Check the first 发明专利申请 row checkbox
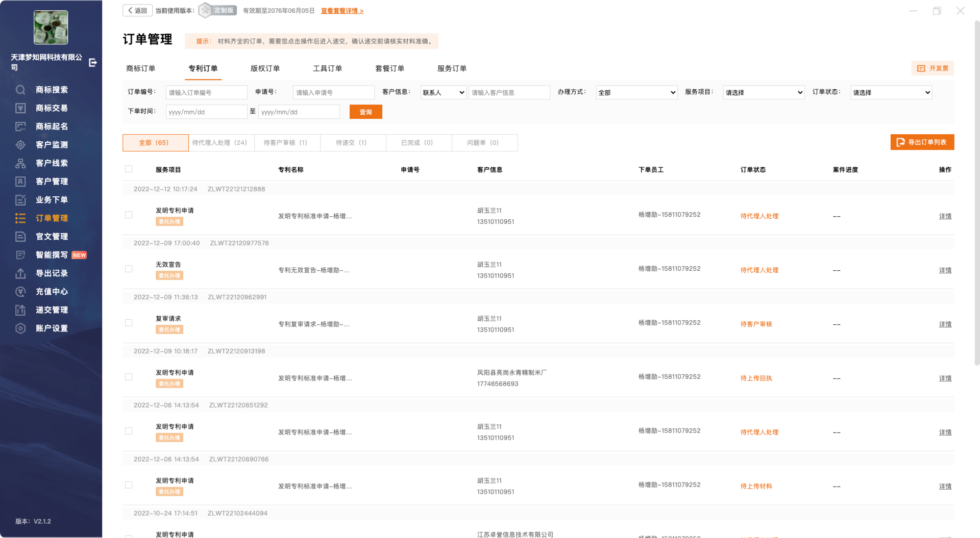Image resolution: width=980 pixels, height=538 pixels. pyautogui.click(x=129, y=215)
